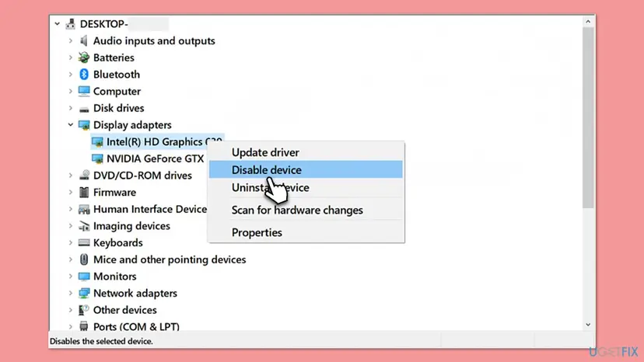This screenshot has height=362, width=644.
Task: Click the Imaging devices camera icon
Action: tap(84, 226)
